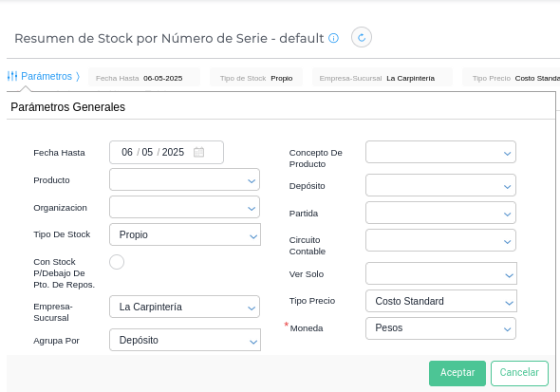
Task: Expand the Partida dropdown
Action: pyautogui.click(x=440, y=213)
